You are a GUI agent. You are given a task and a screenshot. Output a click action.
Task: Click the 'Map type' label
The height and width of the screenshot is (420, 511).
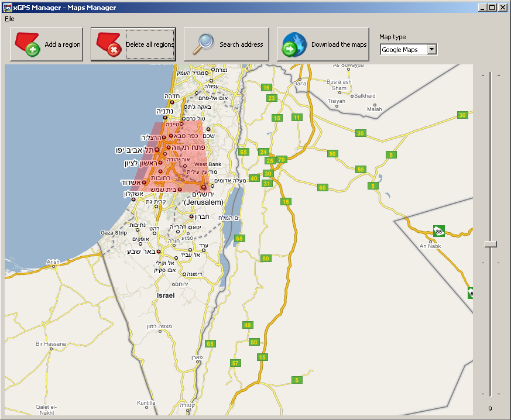pos(392,37)
